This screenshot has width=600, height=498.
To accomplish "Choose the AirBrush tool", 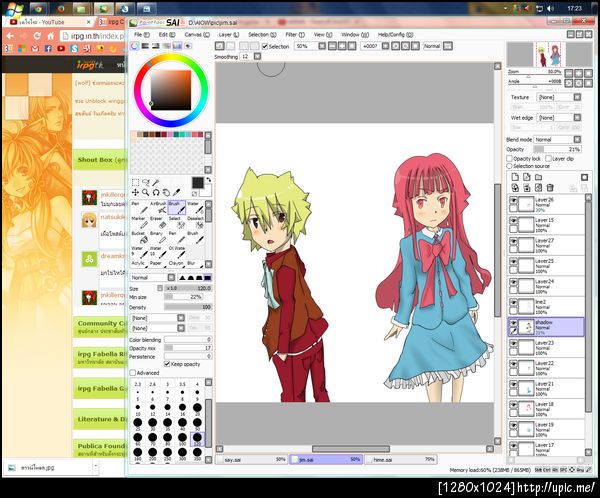I will click(158, 207).
